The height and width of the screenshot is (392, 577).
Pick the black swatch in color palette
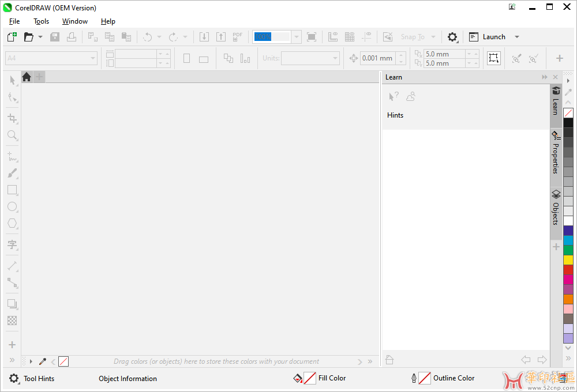coord(568,122)
